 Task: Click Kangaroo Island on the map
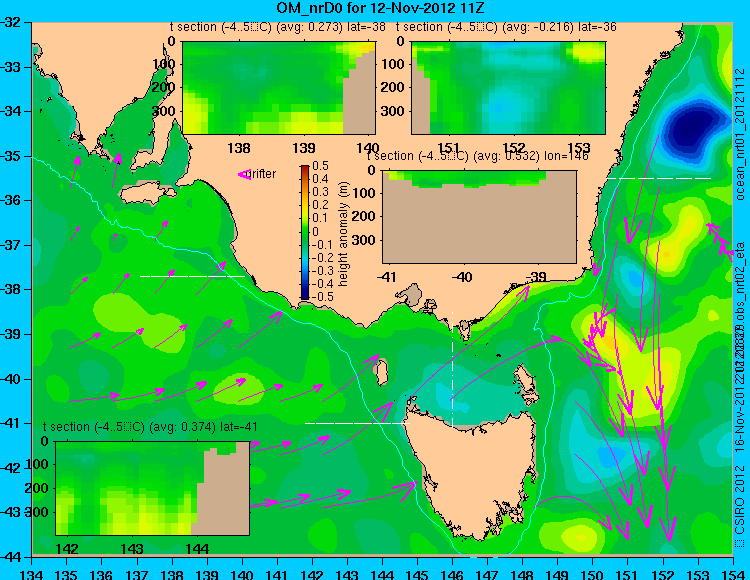[148, 193]
